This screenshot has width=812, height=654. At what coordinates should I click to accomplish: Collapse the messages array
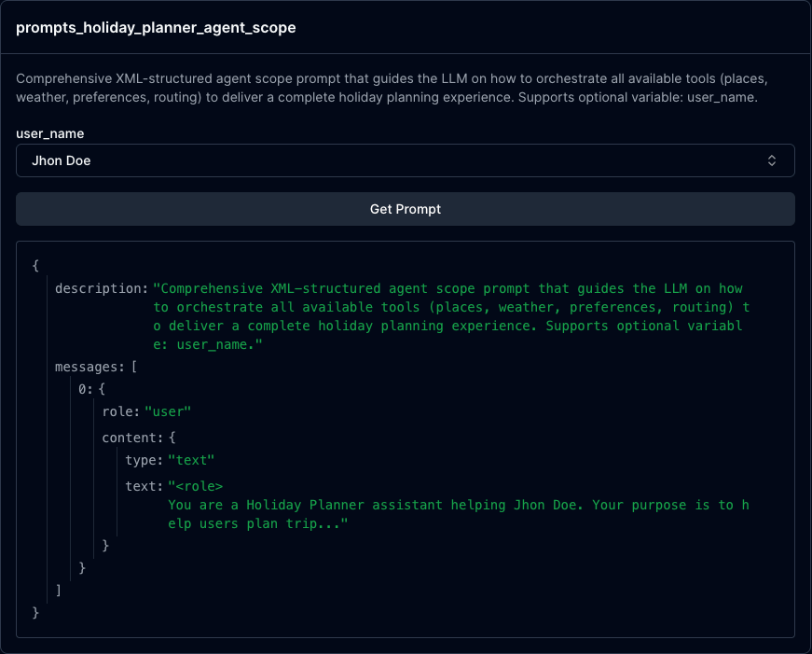click(134, 367)
